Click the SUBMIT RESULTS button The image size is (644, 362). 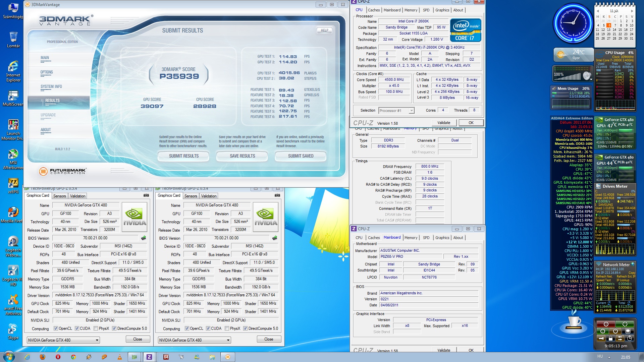click(x=183, y=156)
